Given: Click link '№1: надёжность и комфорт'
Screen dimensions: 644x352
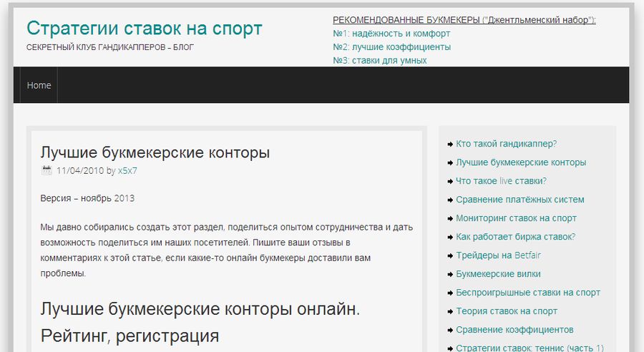Looking at the screenshot, I should coord(391,34).
